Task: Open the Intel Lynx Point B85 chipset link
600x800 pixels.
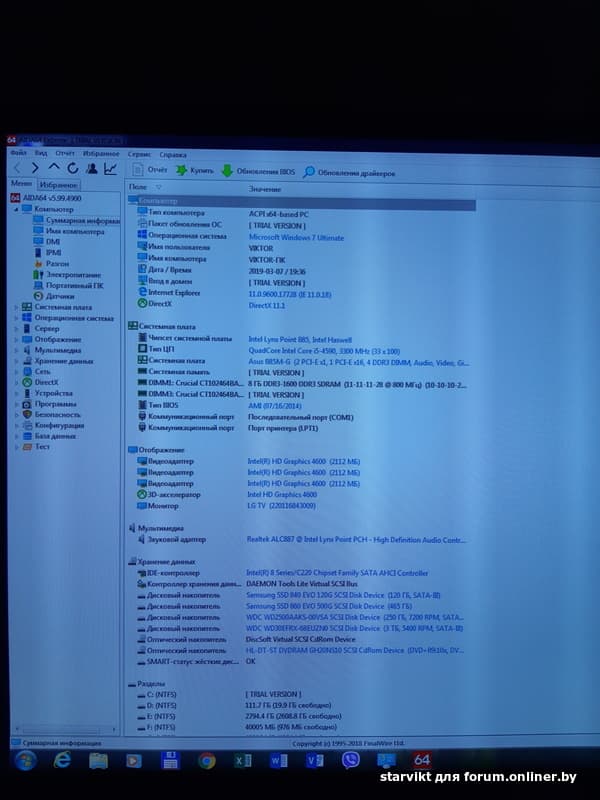Action: point(299,339)
